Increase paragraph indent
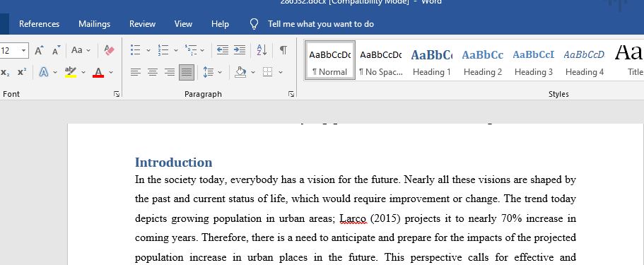Viewport: 644px width, 265px height. (240, 51)
